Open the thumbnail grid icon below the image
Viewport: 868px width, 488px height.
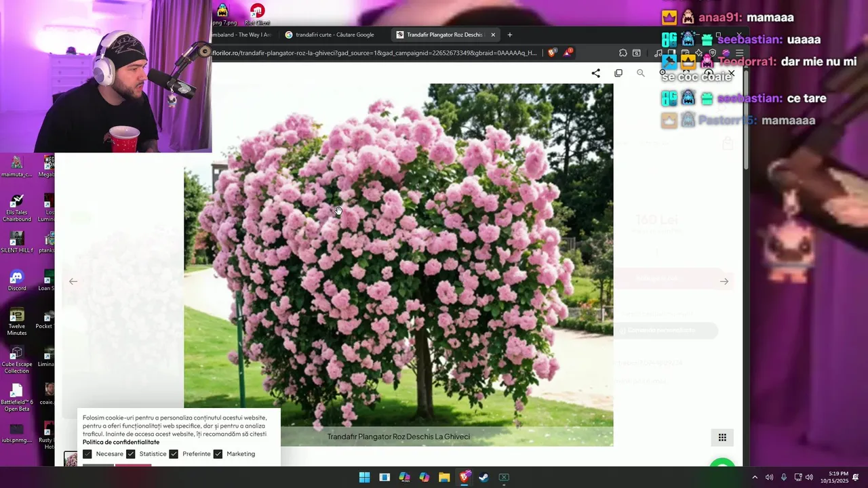coord(722,437)
